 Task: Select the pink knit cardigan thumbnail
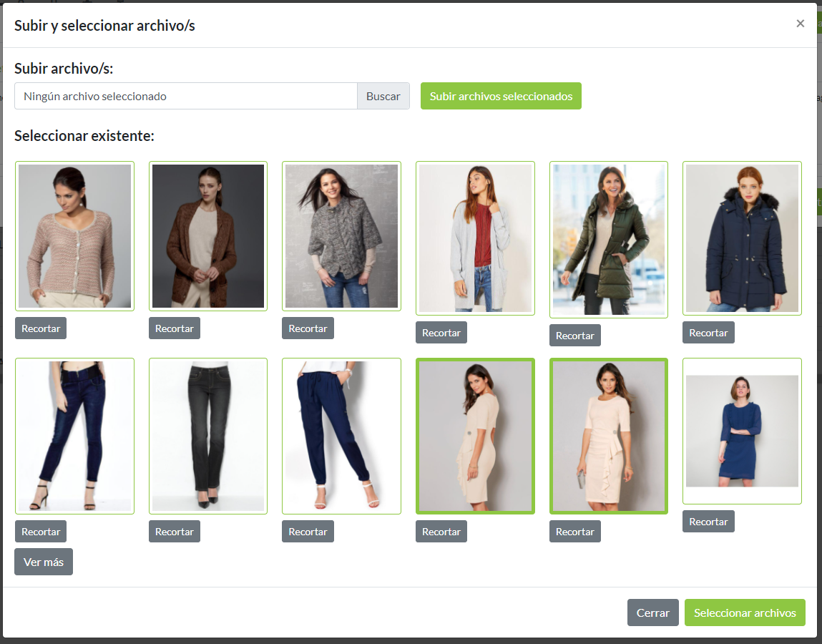tap(74, 236)
